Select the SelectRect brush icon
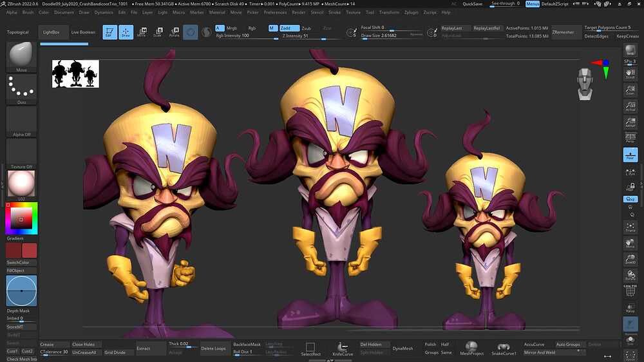This screenshot has height=362, width=644. point(310,349)
